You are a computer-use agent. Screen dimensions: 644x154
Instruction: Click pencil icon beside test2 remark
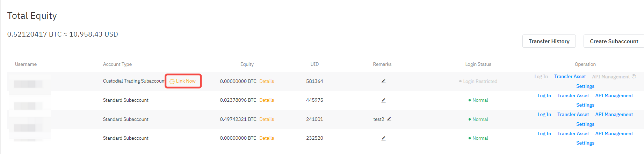[x=389, y=119]
